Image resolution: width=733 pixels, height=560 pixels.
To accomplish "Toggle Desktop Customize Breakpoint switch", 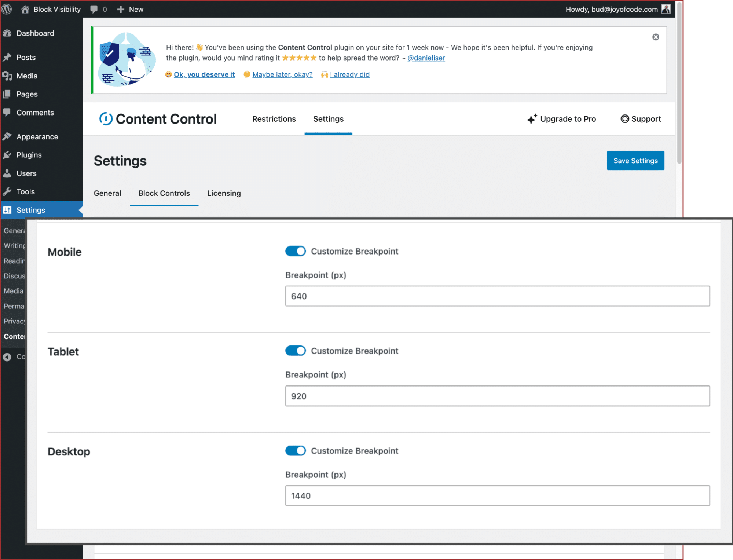I will (296, 451).
